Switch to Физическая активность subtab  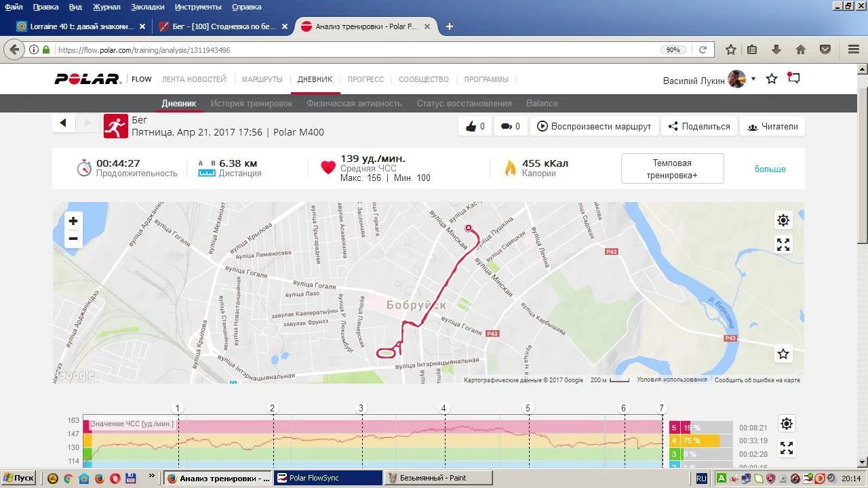tap(355, 104)
